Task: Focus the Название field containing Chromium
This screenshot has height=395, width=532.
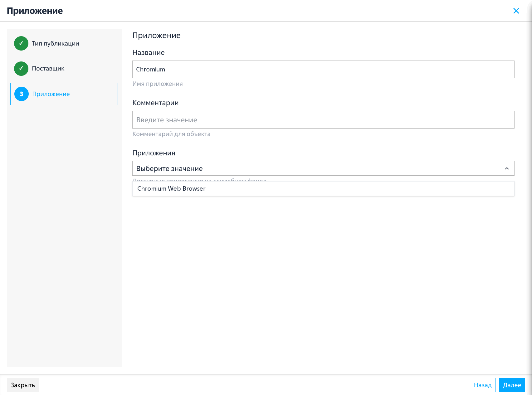Action: 323,69
